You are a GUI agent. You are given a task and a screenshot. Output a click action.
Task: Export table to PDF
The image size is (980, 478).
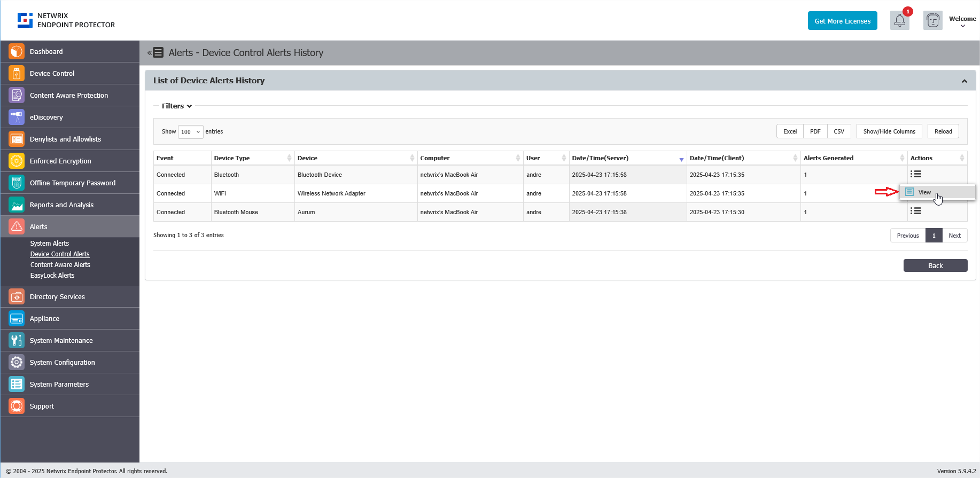[815, 131]
